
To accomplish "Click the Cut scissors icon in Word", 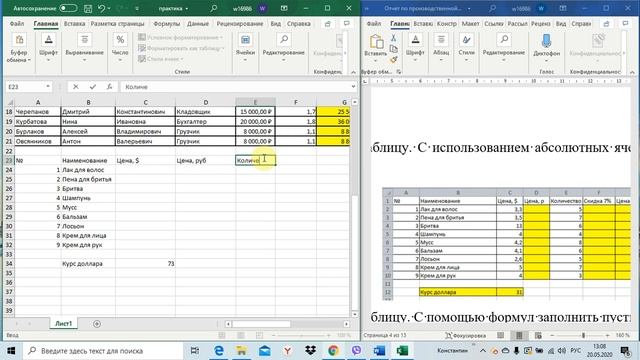I will click(393, 38).
